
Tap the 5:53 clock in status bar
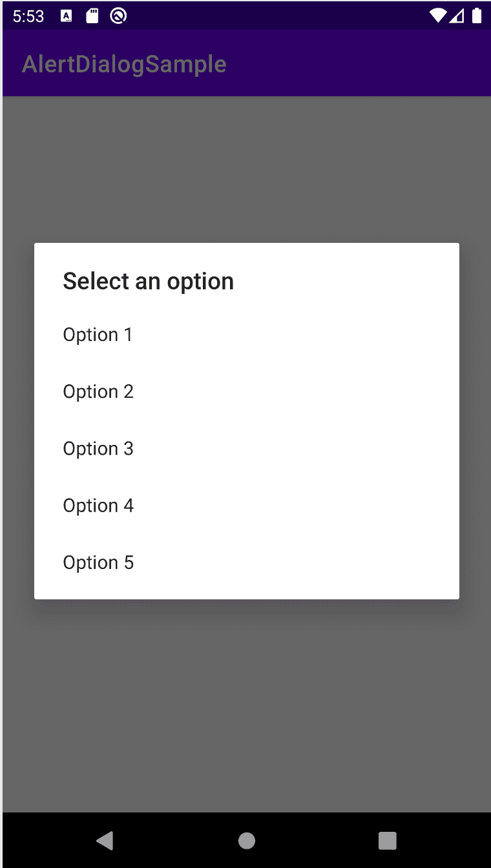tap(28, 16)
